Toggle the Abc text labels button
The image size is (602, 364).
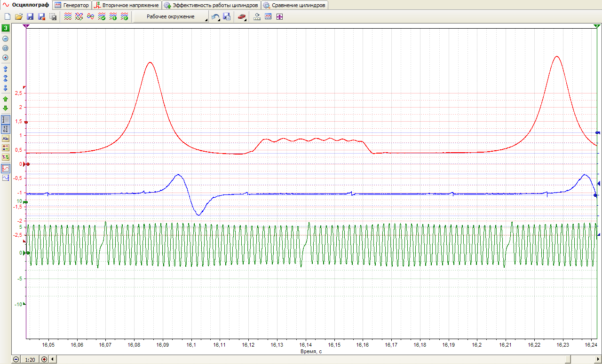[6, 139]
